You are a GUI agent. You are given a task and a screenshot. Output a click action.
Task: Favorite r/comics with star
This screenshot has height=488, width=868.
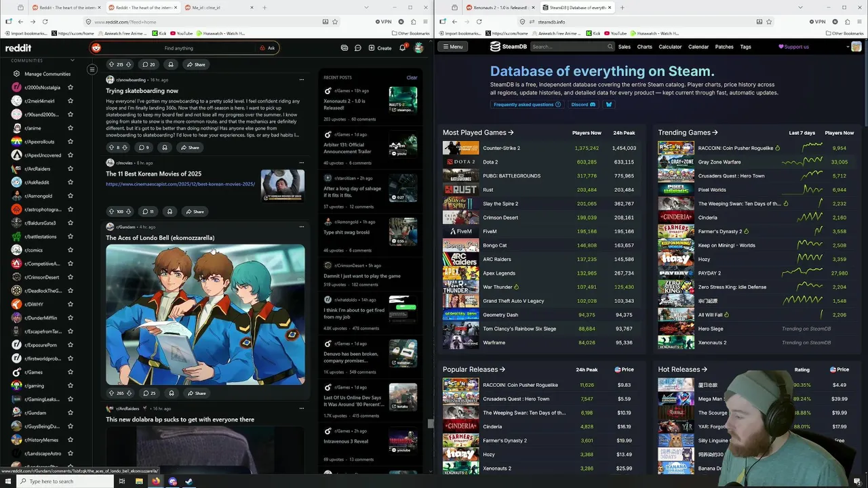(71, 250)
